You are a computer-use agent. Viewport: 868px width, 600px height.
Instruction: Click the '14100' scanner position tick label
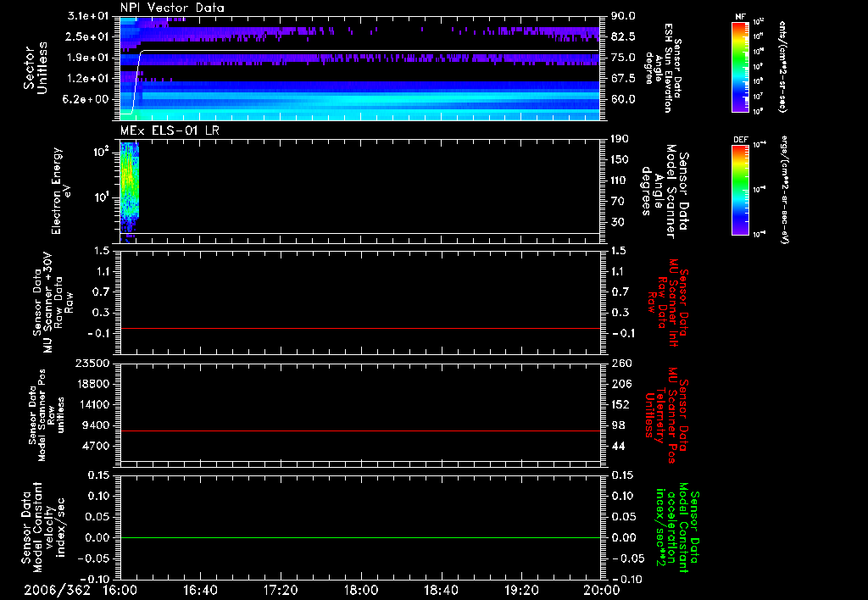92,404
